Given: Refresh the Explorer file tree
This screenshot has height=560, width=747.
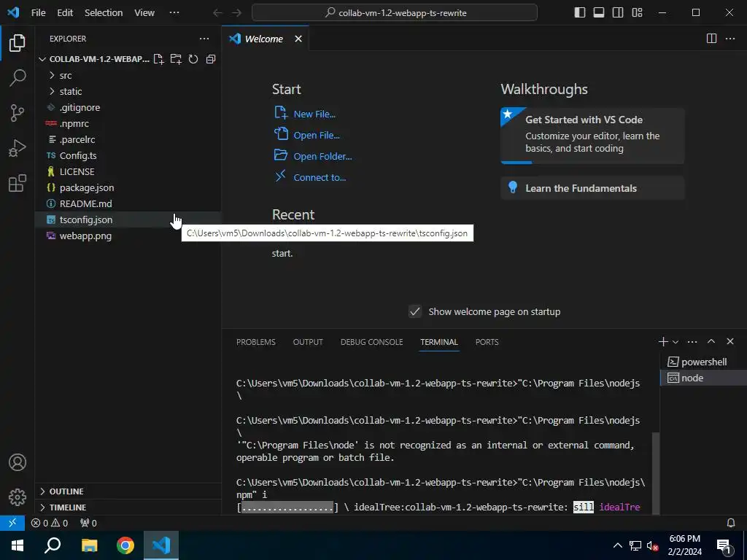Looking at the screenshot, I should click(x=193, y=59).
